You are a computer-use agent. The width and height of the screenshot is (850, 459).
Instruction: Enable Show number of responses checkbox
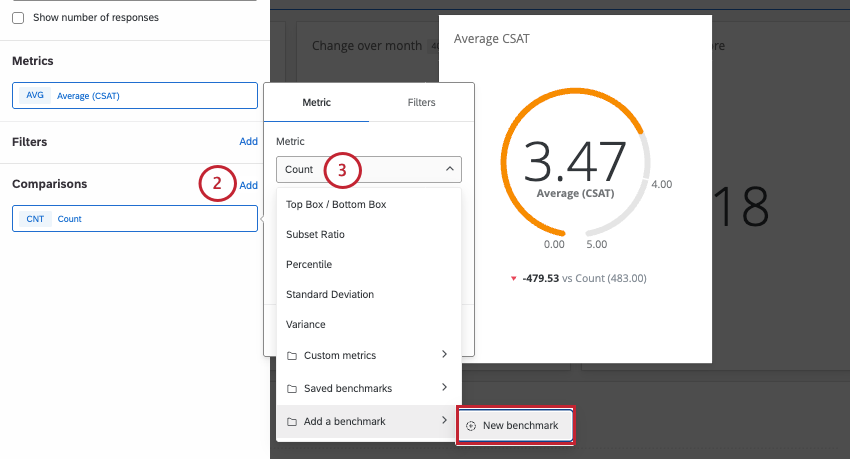point(18,18)
